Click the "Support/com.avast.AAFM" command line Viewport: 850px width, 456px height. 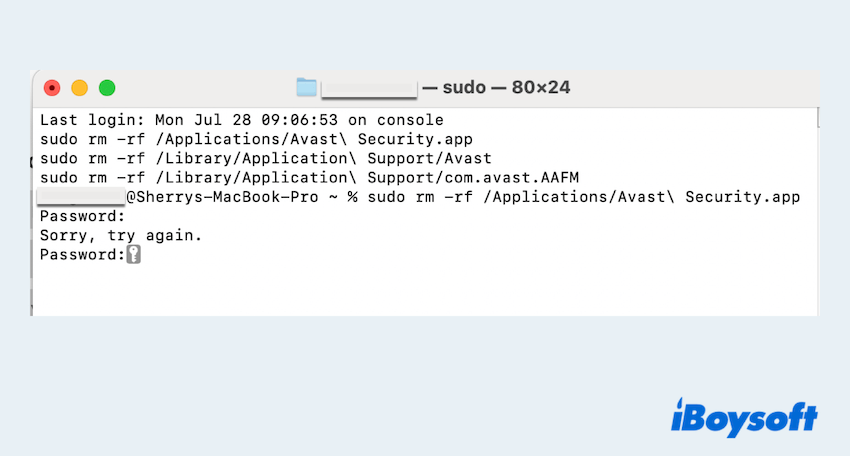[x=309, y=178]
